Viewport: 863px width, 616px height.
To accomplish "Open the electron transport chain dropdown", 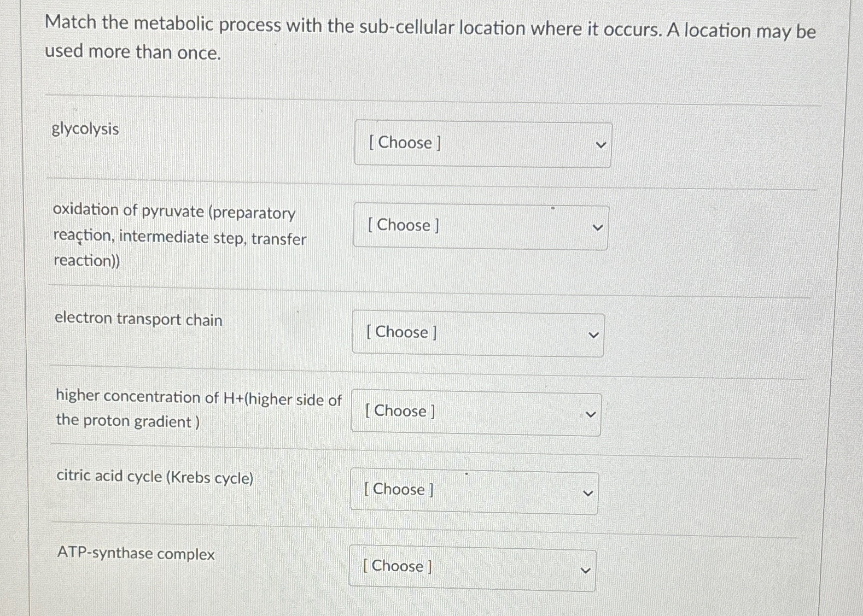I will 478,333.
